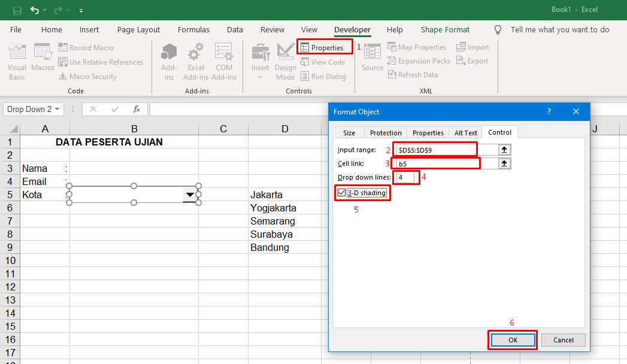Enable Use Relative References
The height and width of the screenshot is (364, 627).
coord(101,62)
